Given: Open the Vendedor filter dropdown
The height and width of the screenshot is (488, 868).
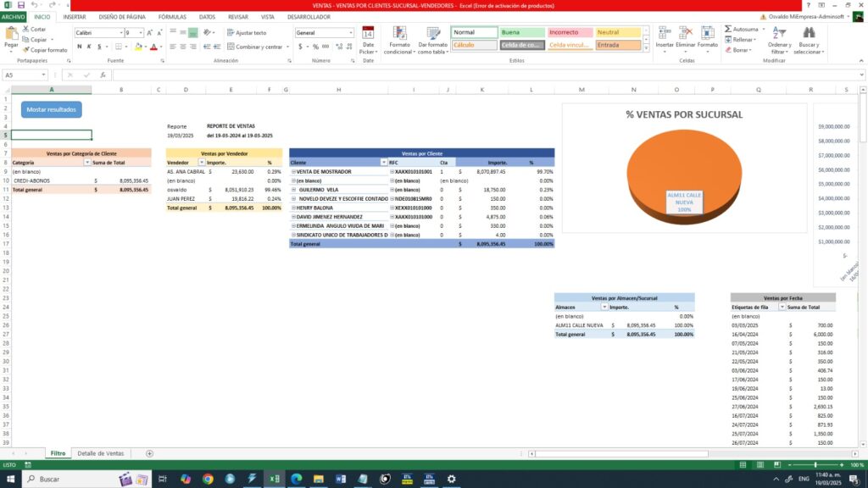Looking at the screenshot, I should 201,162.
